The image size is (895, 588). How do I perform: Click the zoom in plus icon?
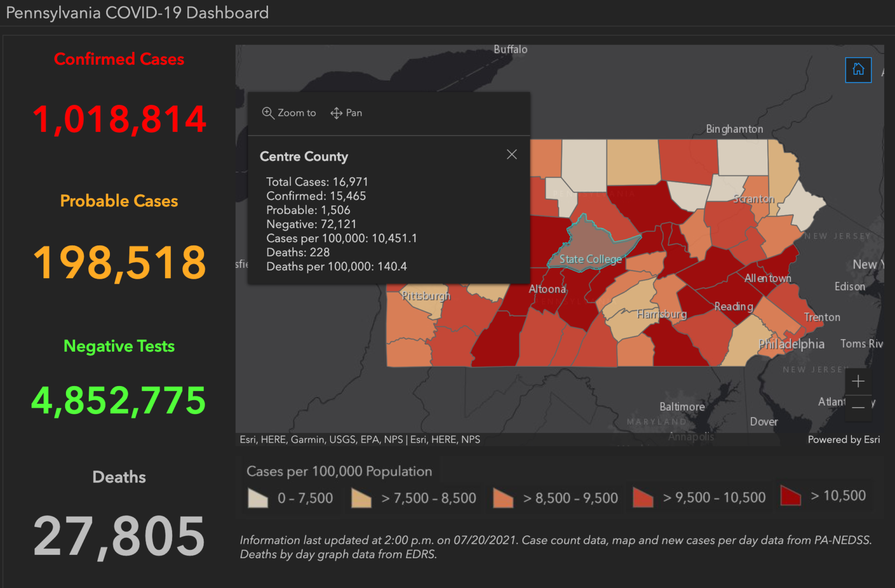[x=858, y=381]
